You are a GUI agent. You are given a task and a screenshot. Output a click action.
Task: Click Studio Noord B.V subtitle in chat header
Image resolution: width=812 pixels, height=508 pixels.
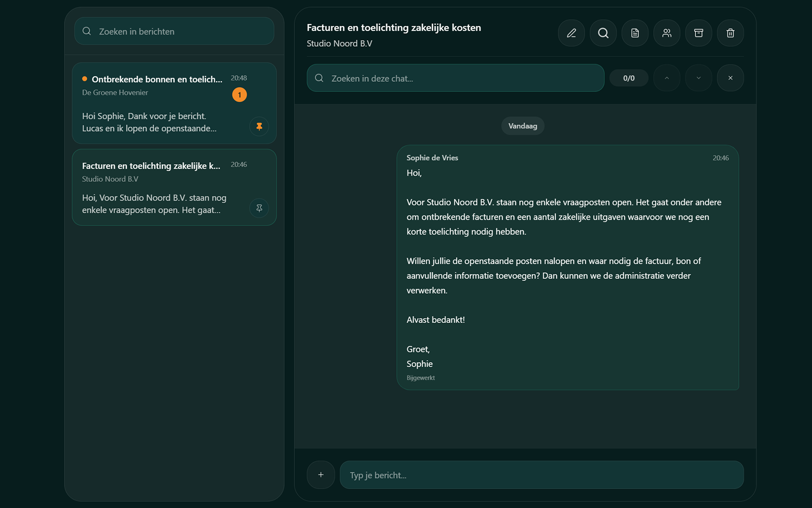340,44
